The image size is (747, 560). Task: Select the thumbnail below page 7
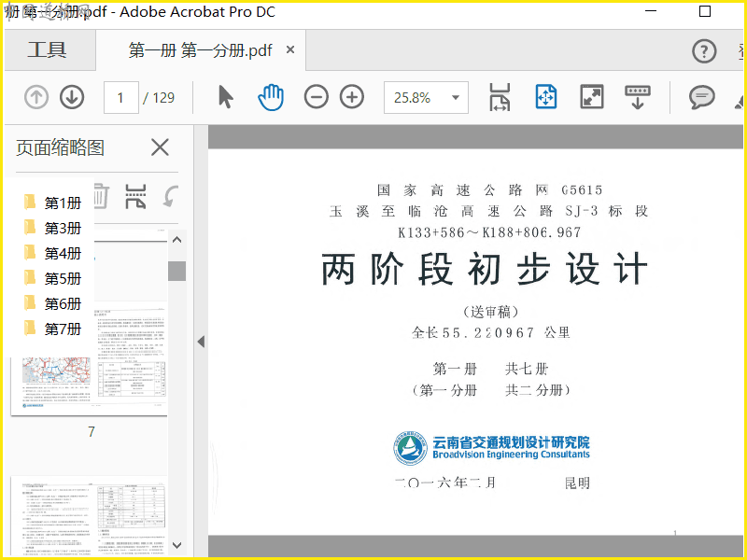(x=89, y=515)
